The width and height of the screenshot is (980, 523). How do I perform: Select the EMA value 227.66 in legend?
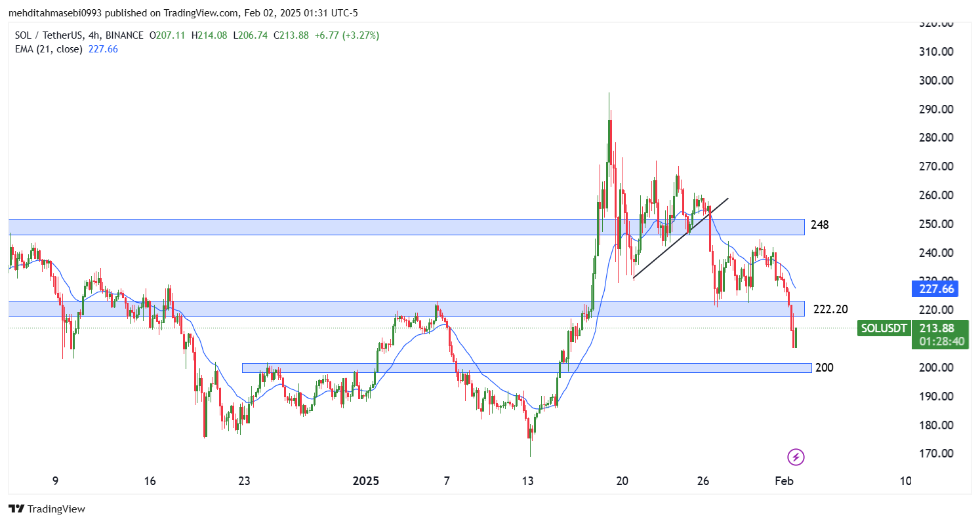click(x=102, y=48)
